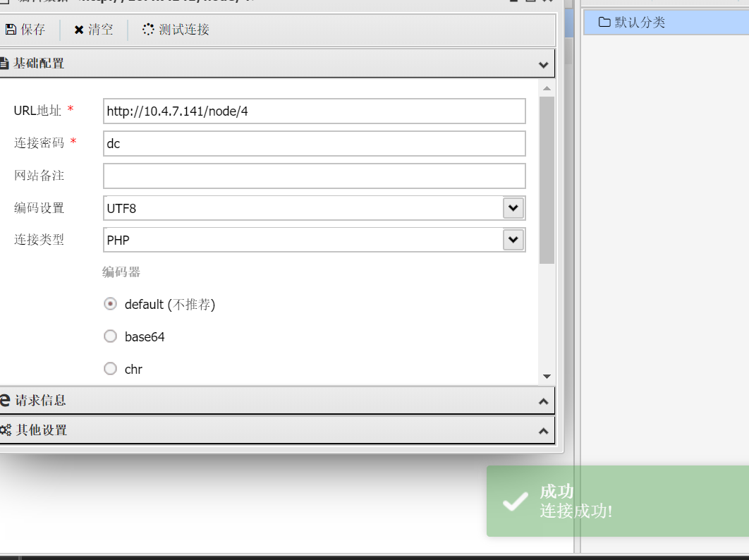This screenshot has width=749, height=560.
Task: Click the 请求信息 section header
Action: (x=277, y=401)
